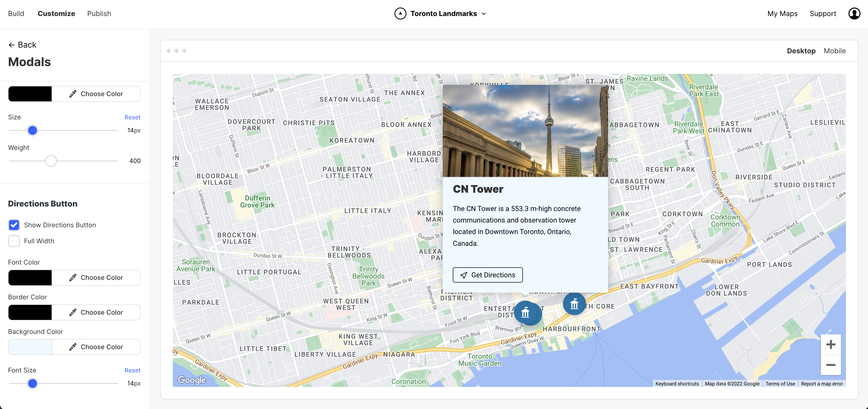Open Terms of Use link
Viewport: 868px width, 409px height.
click(780, 384)
